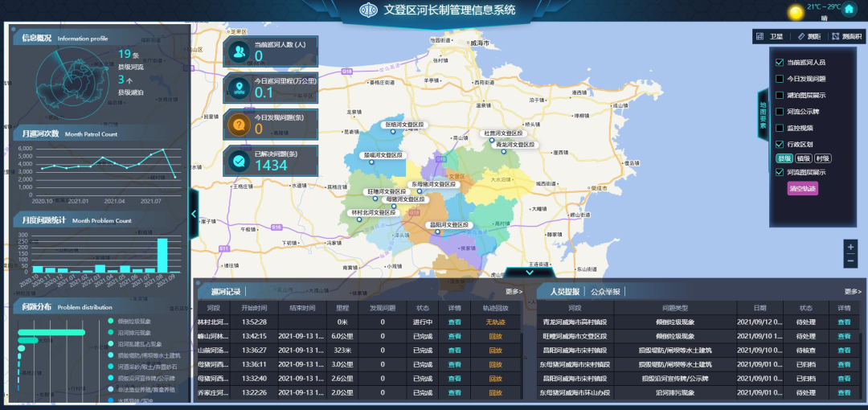Click the orange 今日发现问题 question icon
868x410 pixels.
click(239, 125)
